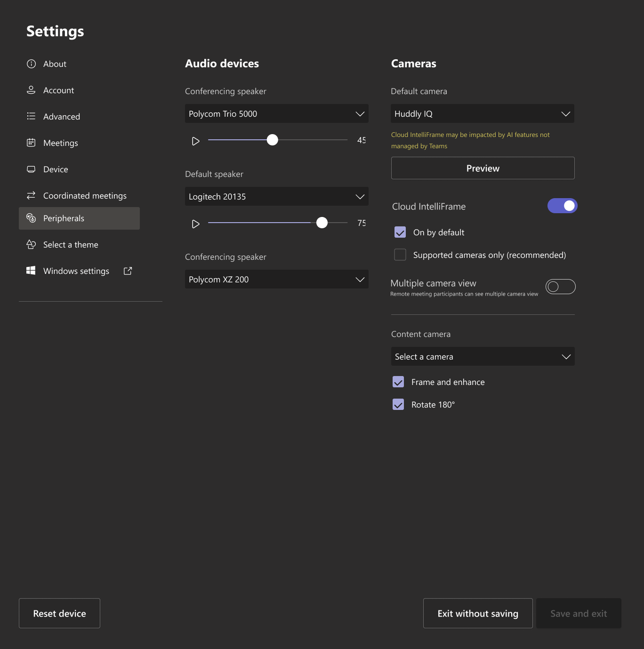Image resolution: width=644 pixels, height=649 pixels.
Task: Expand the Content camera Select a camera dropdown
Action: coord(482,356)
